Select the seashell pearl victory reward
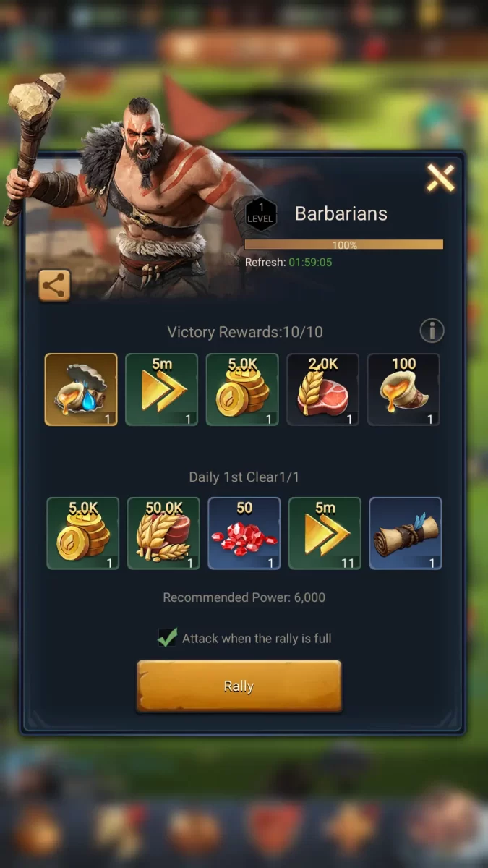 [81, 389]
